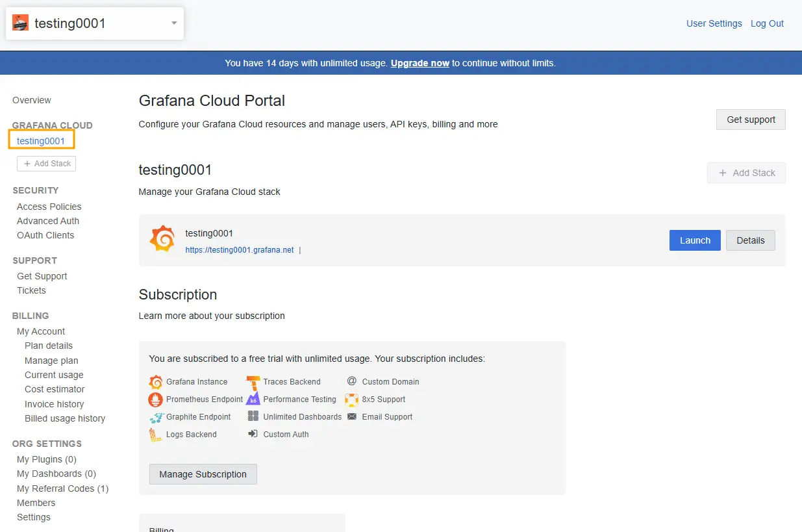Follow the Upgrade now banner link

click(x=420, y=63)
